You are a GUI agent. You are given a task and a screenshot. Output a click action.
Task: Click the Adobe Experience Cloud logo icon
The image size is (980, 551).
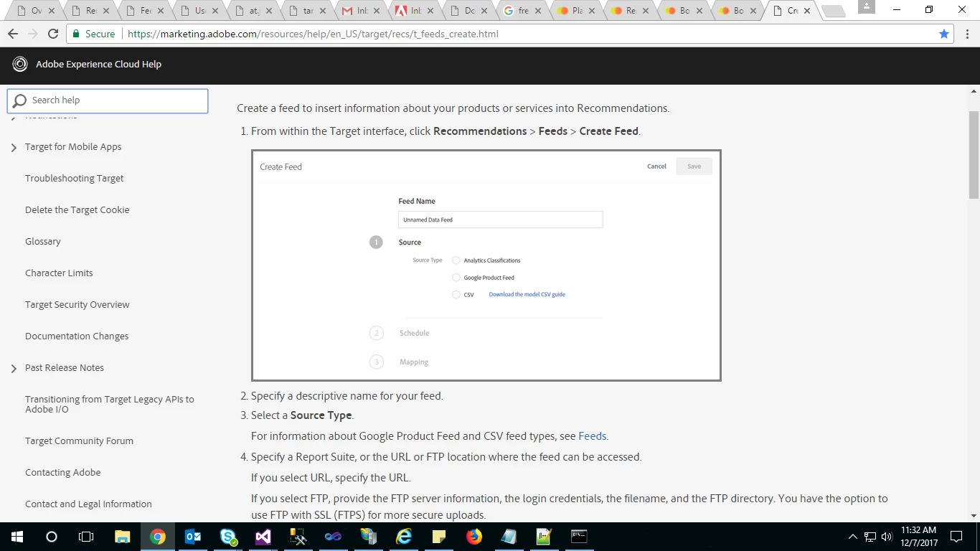(20, 64)
